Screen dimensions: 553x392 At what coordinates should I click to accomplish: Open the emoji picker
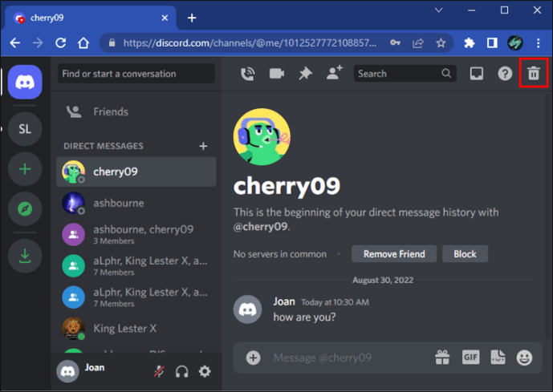point(524,358)
